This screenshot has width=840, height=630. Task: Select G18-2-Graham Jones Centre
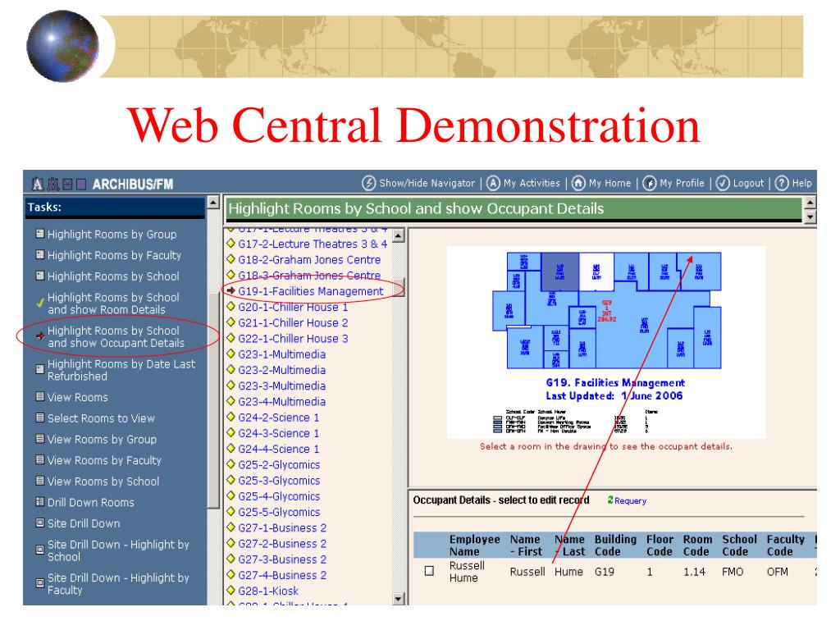(309, 259)
